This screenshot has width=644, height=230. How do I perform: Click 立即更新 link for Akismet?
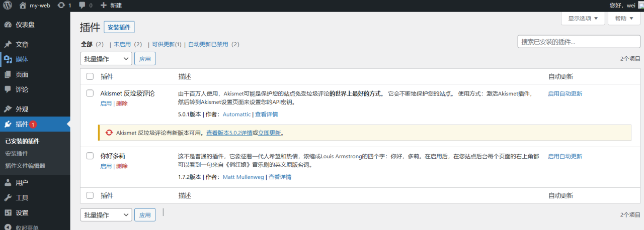pyautogui.click(x=269, y=133)
